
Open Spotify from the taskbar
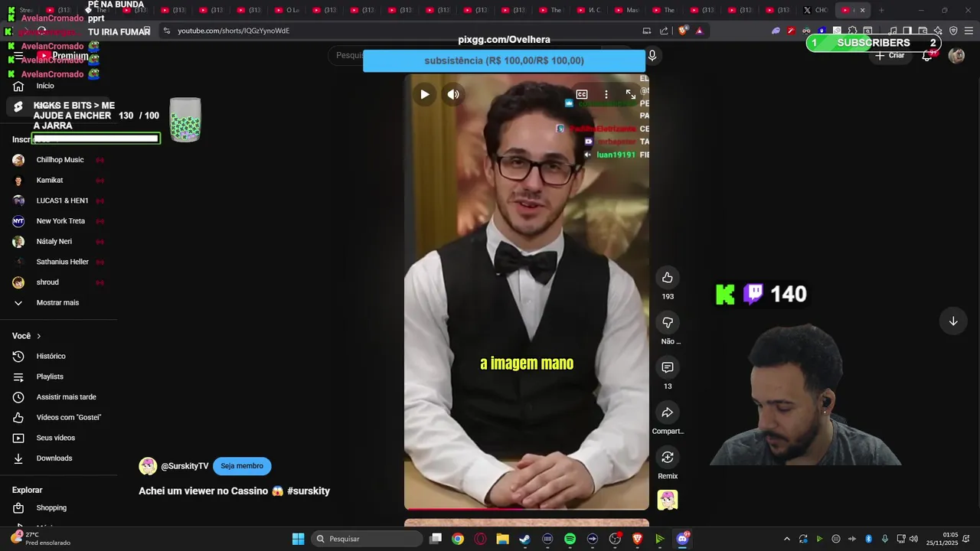tap(570, 539)
